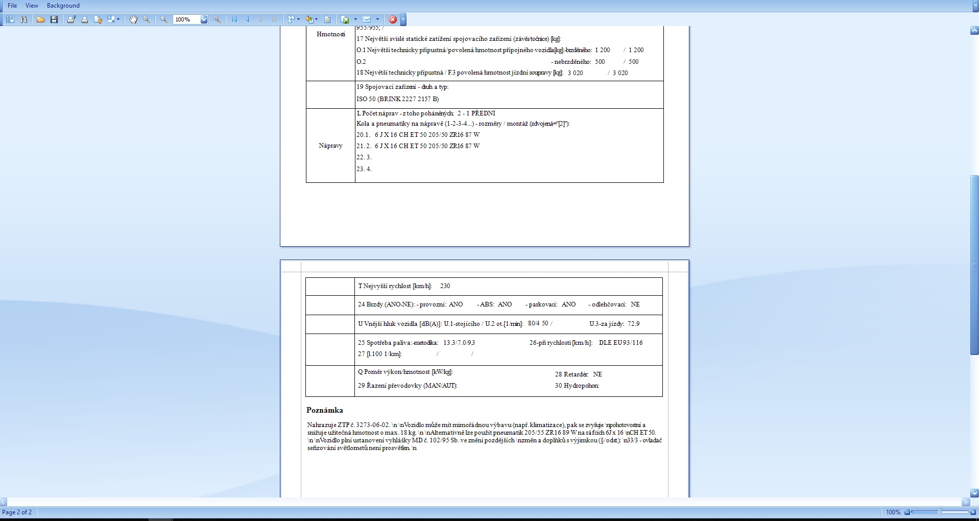Click the Search binoculars icon
980x521 pixels.
[x=23, y=19]
